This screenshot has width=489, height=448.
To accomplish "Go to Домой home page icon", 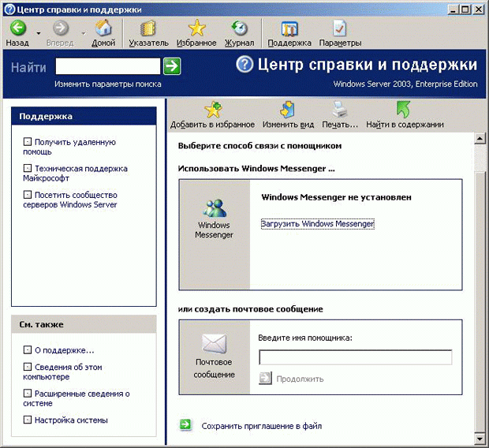I will pos(103,28).
